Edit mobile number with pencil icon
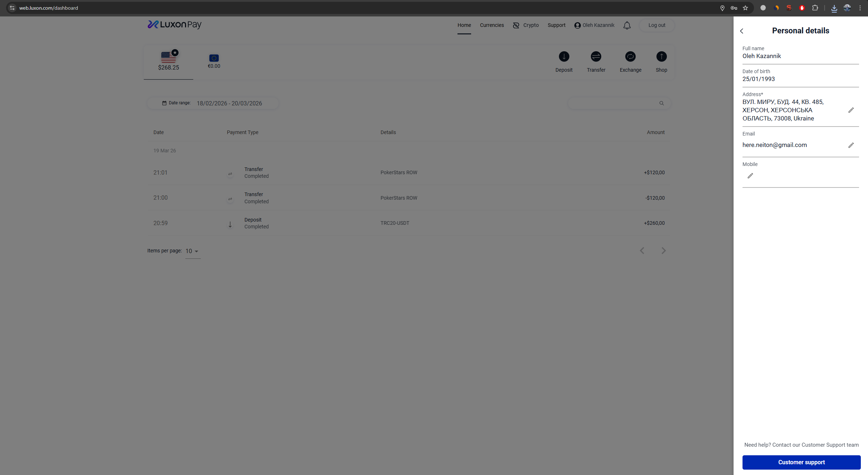This screenshot has height=475, width=868. point(750,176)
